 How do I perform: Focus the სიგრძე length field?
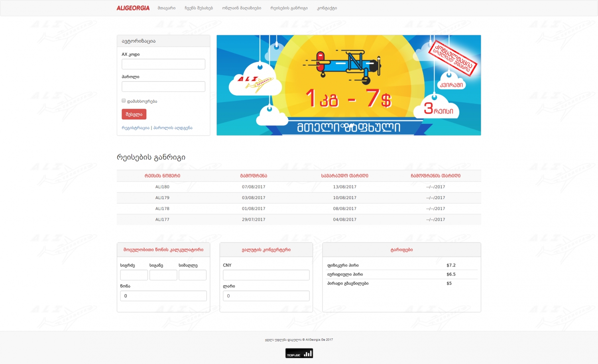(134, 275)
